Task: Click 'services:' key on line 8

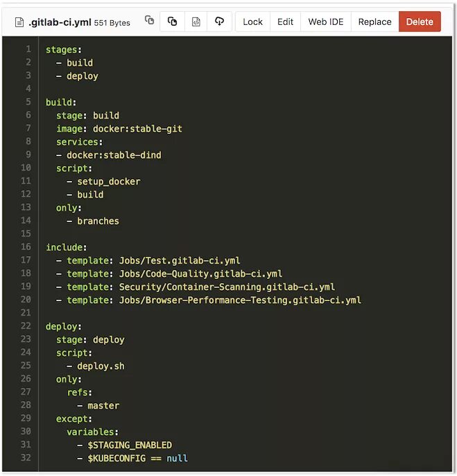Action: click(x=80, y=142)
